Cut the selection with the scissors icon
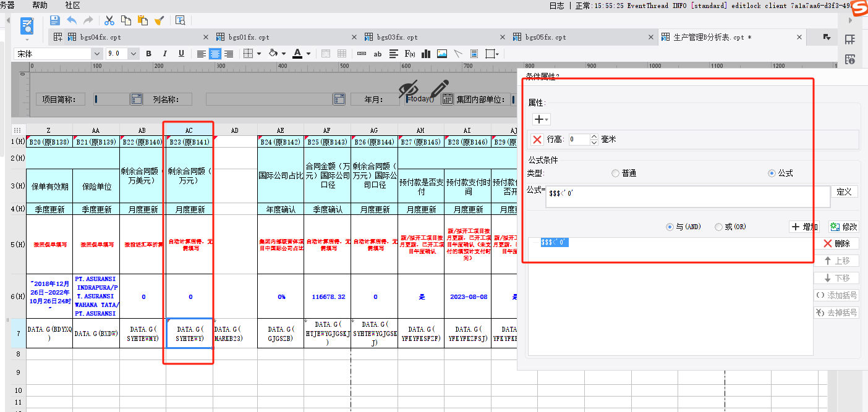Viewport: 868px width, 412px height. click(x=109, y=20)
